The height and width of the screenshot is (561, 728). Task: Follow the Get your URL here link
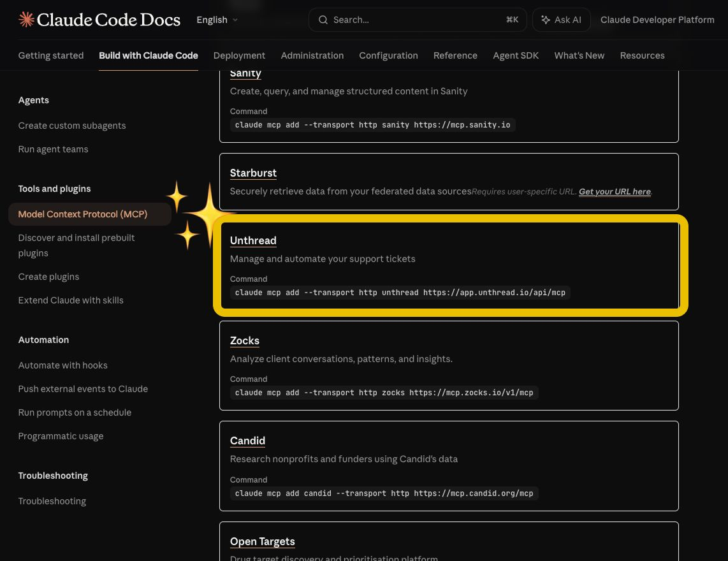pos(615,192)
